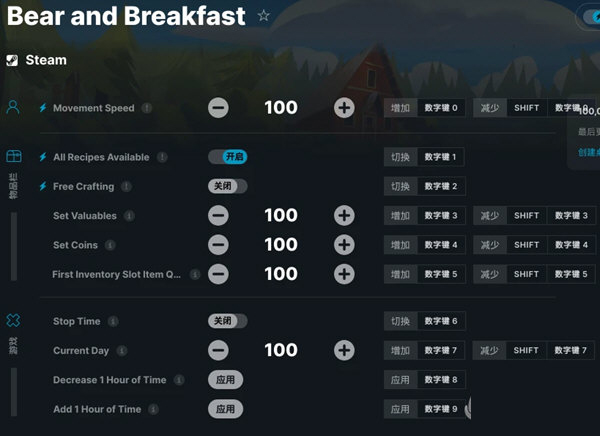Open the player category icon in the sidebar
Viewport: 600px width, 436px height.
point(13,107)
